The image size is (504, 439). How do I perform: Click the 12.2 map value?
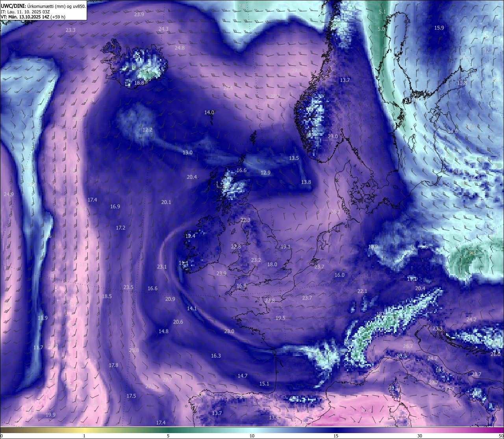pos(147,130)
